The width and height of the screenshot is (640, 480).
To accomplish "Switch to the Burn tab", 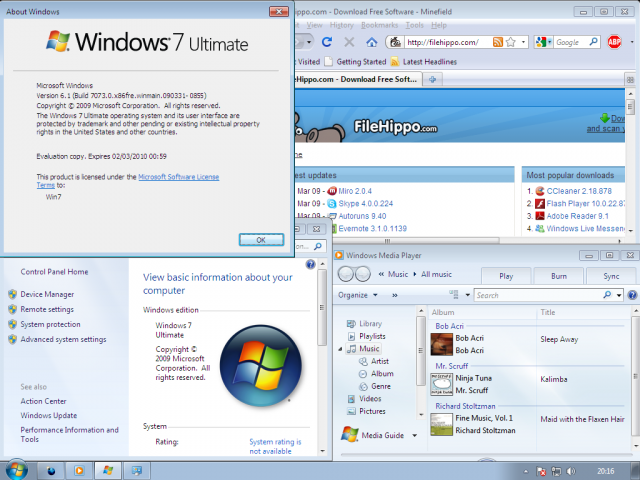I will tap(559, 276).
